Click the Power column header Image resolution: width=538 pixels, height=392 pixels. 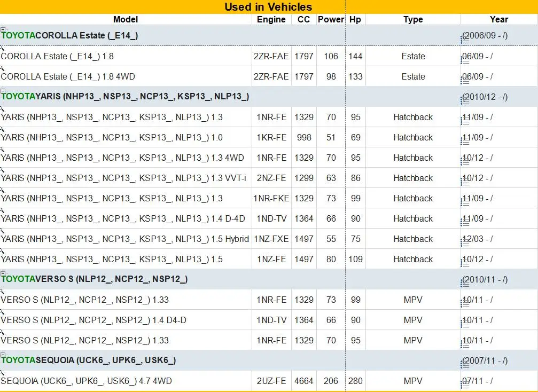331,20
